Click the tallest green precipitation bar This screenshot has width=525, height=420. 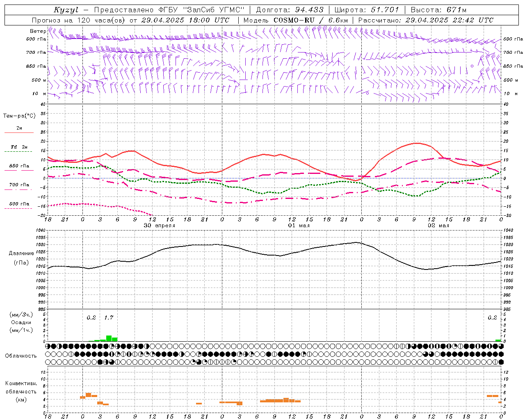pyautogui.click(x=109, y=338)
